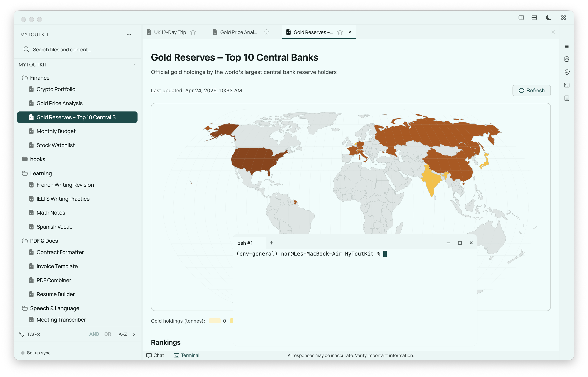Open settings gear icon
The image size is (588, 377).
coord(563,18)
